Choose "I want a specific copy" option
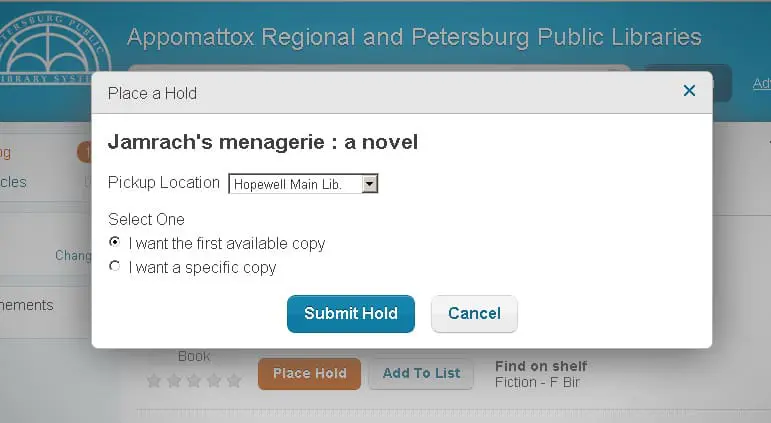 (115, 266)
